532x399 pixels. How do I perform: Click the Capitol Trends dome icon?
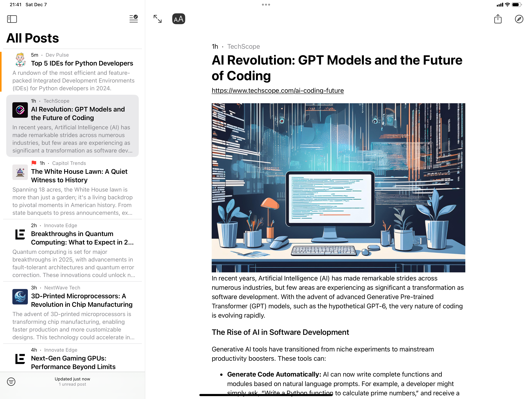pyautogui.click(x=20, y=172)
